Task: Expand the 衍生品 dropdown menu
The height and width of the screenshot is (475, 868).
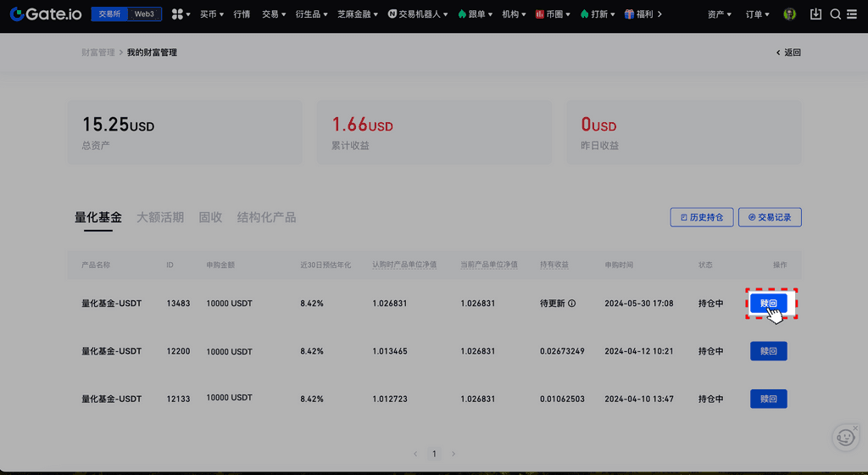Action: (312, 14)
